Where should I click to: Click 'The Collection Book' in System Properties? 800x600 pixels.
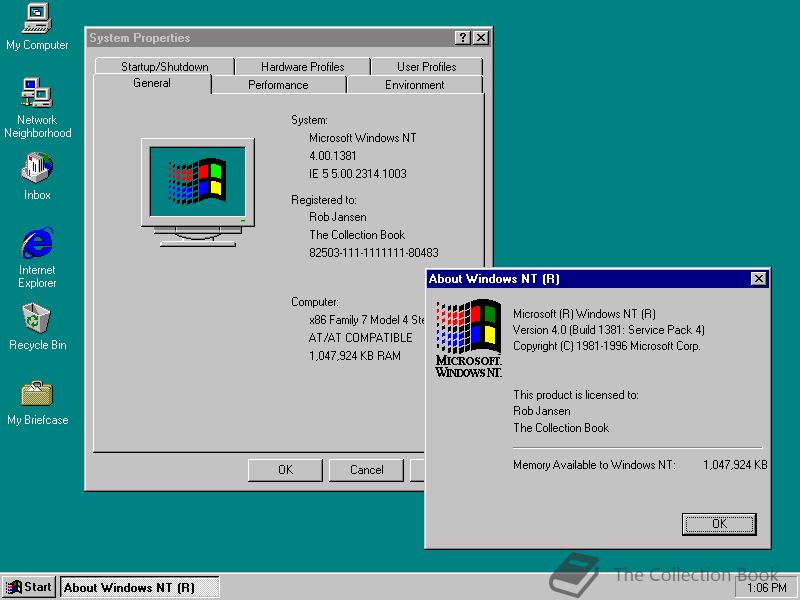coord(357,235)
